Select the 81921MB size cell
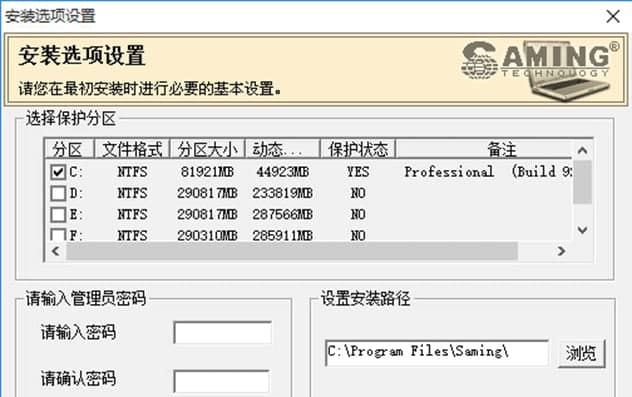The image size is (632, 397). coord(207,172)
